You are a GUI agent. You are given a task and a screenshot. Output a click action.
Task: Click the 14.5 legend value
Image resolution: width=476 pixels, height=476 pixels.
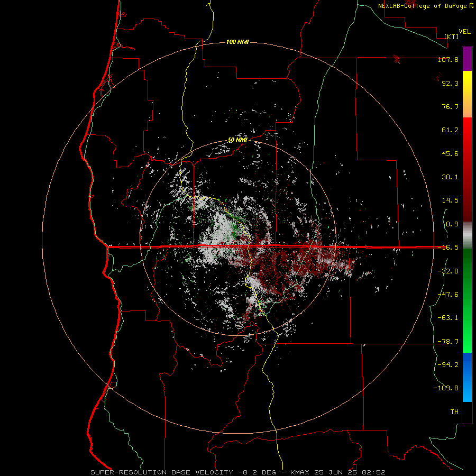pyautogui.click(x=450, y=200)
